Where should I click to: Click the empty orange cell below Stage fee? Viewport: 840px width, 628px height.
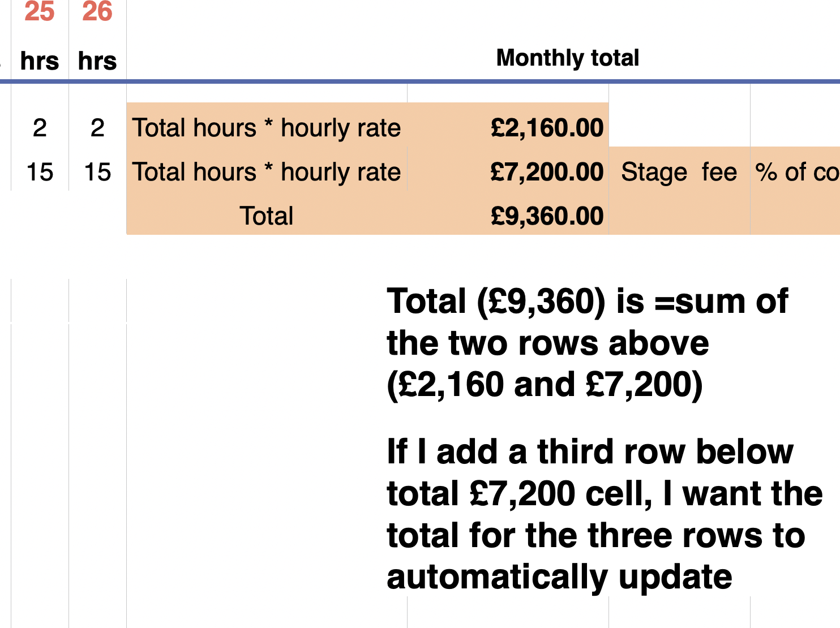click(679, 216)
